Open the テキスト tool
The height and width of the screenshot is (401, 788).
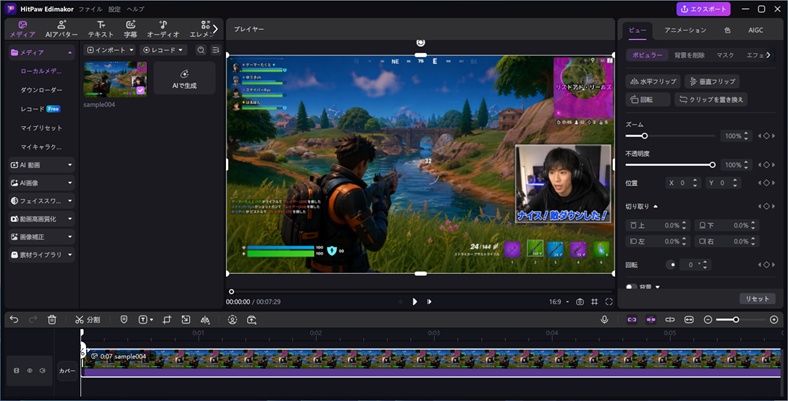(x=101, y=29)
